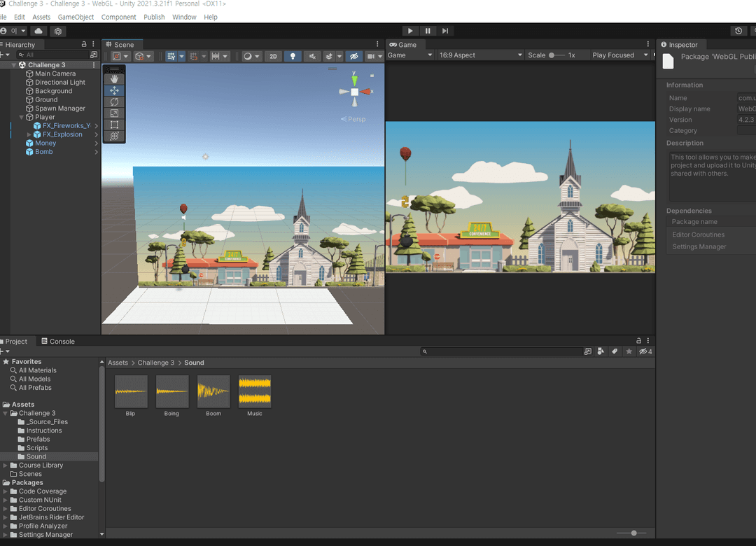Screen dimensions: 756x546
Task: Select the Rotate tool in Scene
Action: point(114,102)
